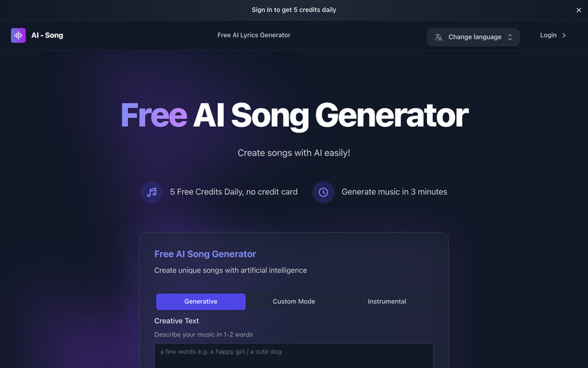This screenshot has width=588, height=368.
Task: Dismiss the sign-in banner with X
Action: 578,10
